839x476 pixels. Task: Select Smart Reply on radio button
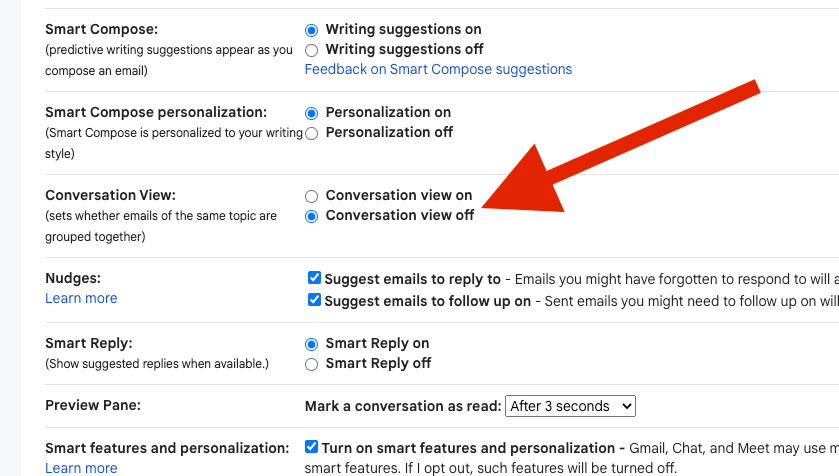312,344
